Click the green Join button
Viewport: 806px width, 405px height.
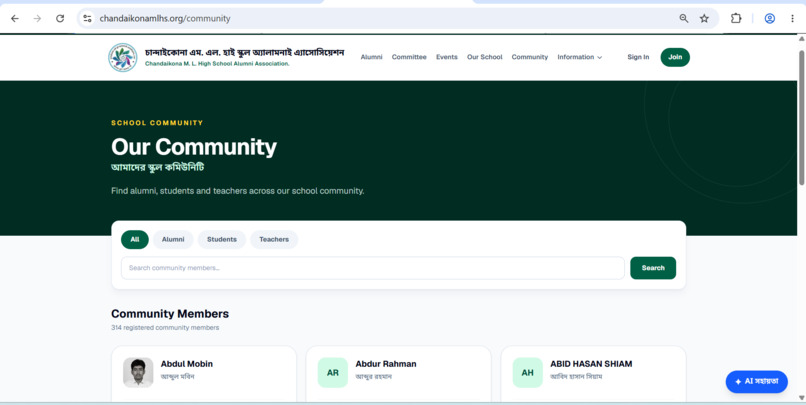coord(675,57)
